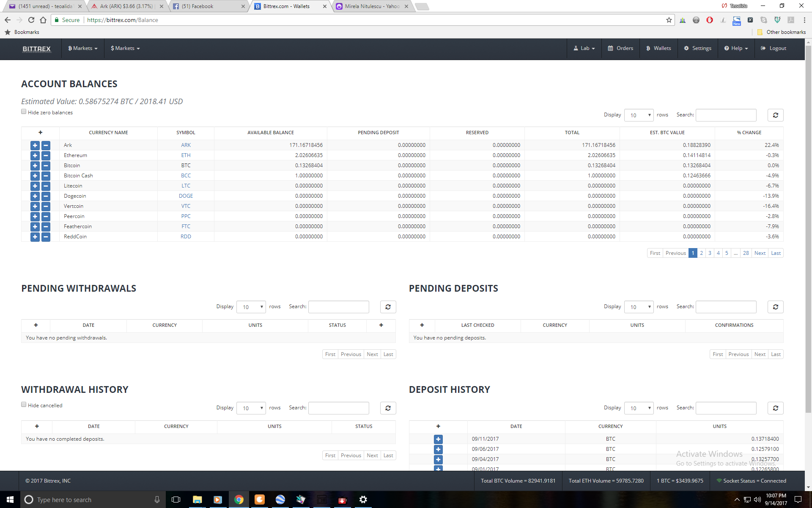Open Account Balances display rows dropdown
812x508 pixels.
639,115
